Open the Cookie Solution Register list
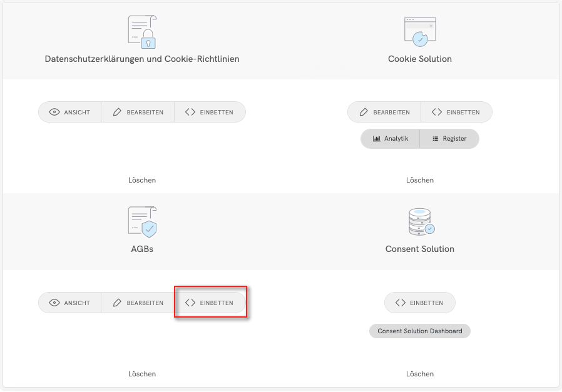The height and width of the screenshot is (392, 562). pyautogui.click(x=449, y=139)
